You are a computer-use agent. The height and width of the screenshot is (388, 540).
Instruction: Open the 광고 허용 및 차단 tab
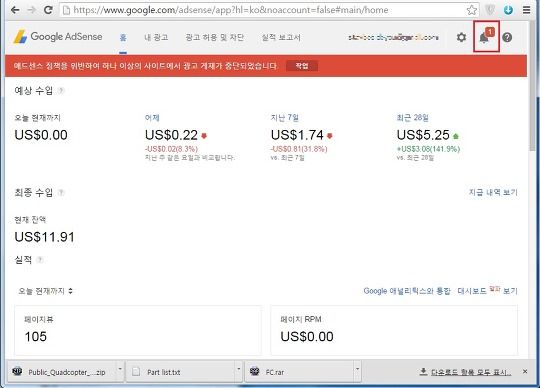[215, 38]
